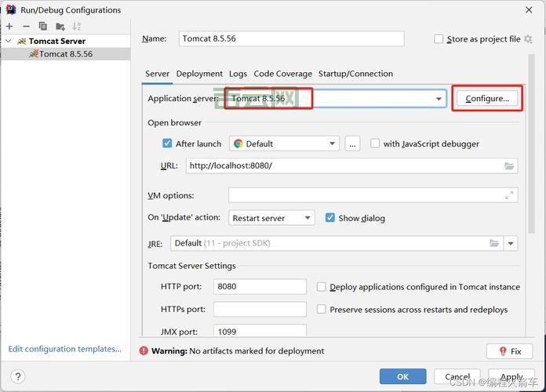Click the Configure... button
The width and height of the screenshot is (546, 392).
pyautogui.click(x=487, y=99)
